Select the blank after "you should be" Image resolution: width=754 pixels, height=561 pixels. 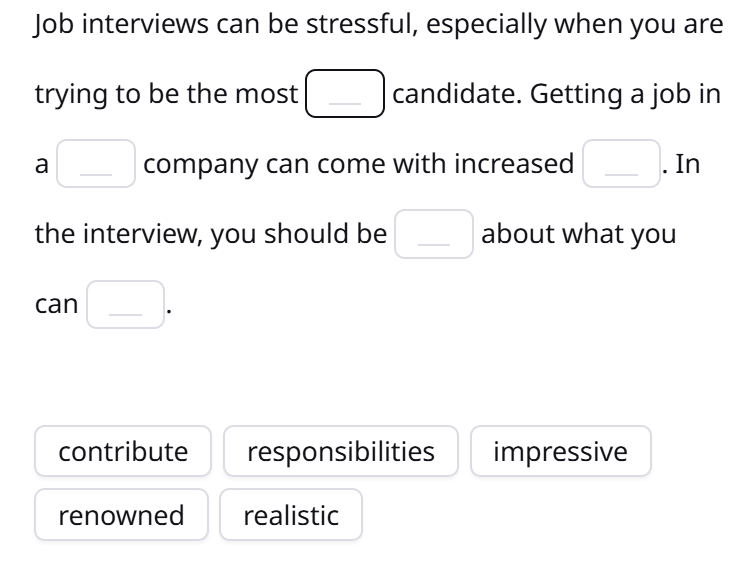pos(434,234)
